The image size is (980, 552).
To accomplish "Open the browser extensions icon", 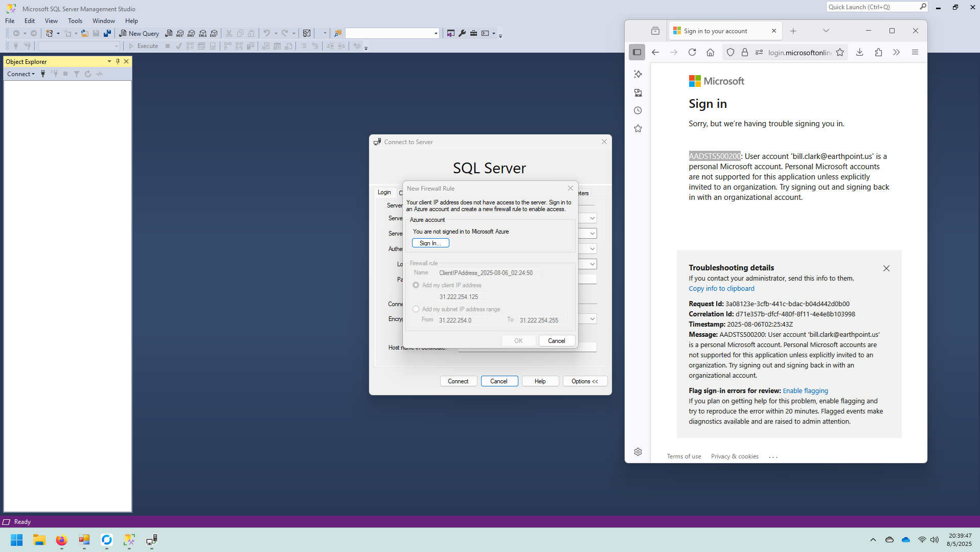I will coord(878,52).
